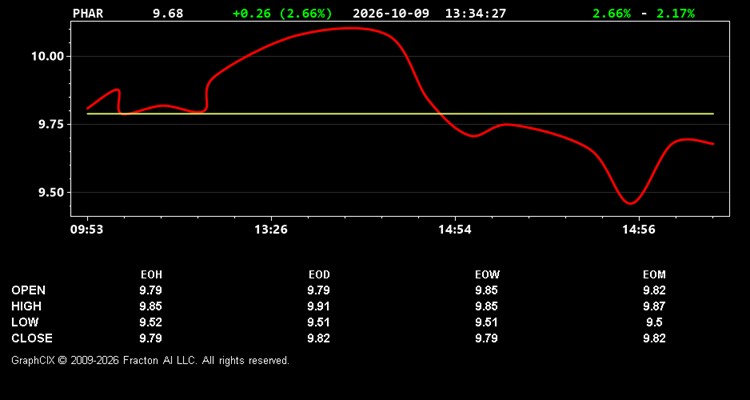Select the 14:54 time axis label
Viewport: 750px width, 400px height.
coord(455,230)
